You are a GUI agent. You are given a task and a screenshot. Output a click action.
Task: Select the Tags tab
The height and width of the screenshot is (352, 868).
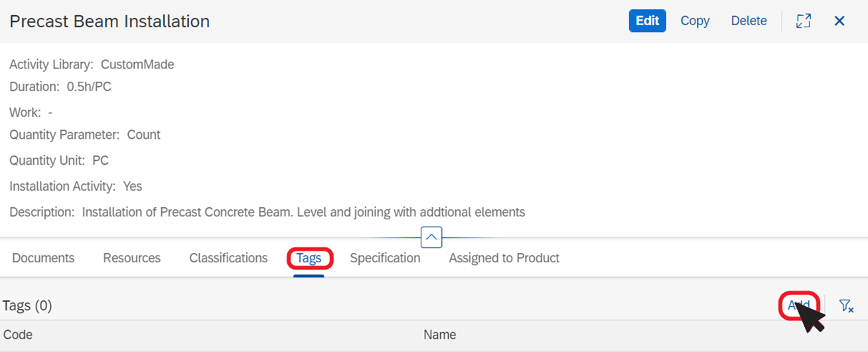309,258
